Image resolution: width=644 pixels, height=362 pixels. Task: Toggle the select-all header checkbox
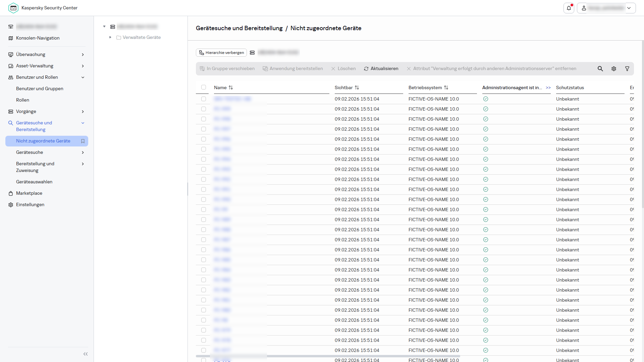204,87
